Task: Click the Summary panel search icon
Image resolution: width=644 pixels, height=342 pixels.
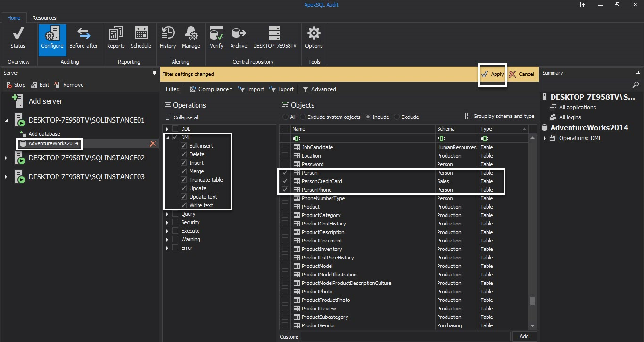Action: [x=636, y=85]
